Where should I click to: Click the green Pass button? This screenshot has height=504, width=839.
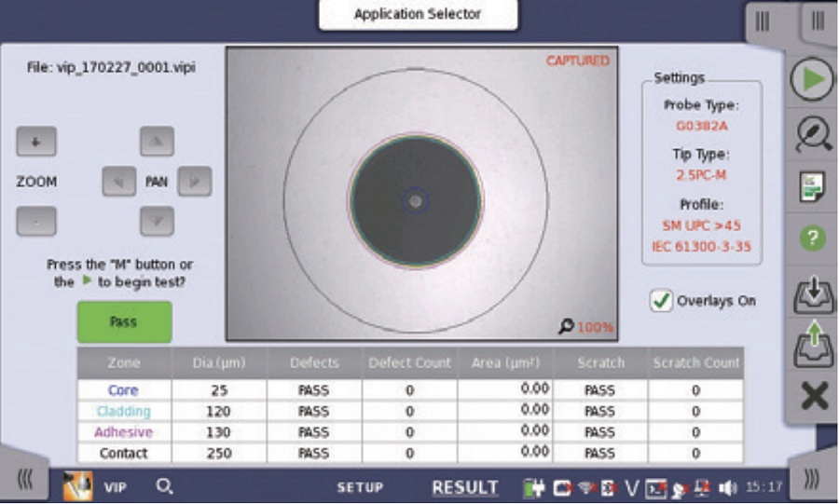[x=124, y=322]
